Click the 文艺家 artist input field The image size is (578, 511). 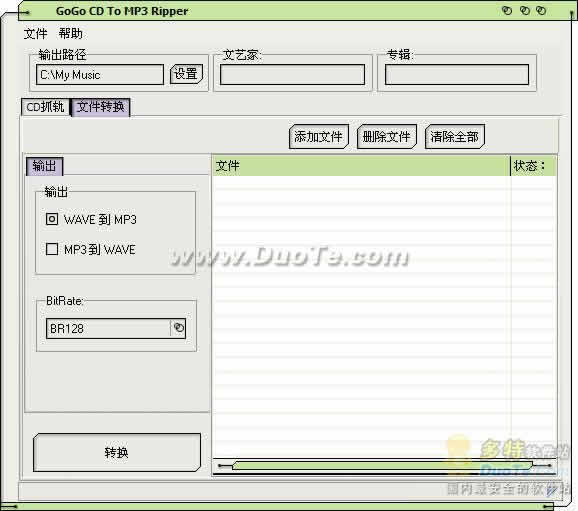(x=292, y=74)
